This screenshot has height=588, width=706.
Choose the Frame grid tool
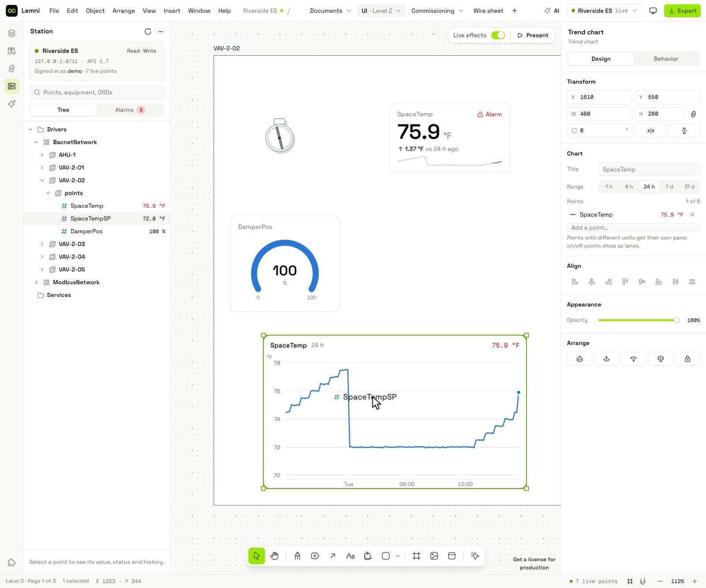pyautogui.click(x=416, y=556)
